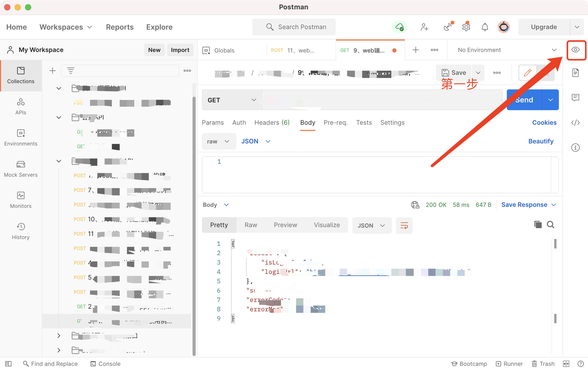The height and width of the screenshot is (370, 588).
Task: Open the Mock Servers panel
Action: point(21,168)
